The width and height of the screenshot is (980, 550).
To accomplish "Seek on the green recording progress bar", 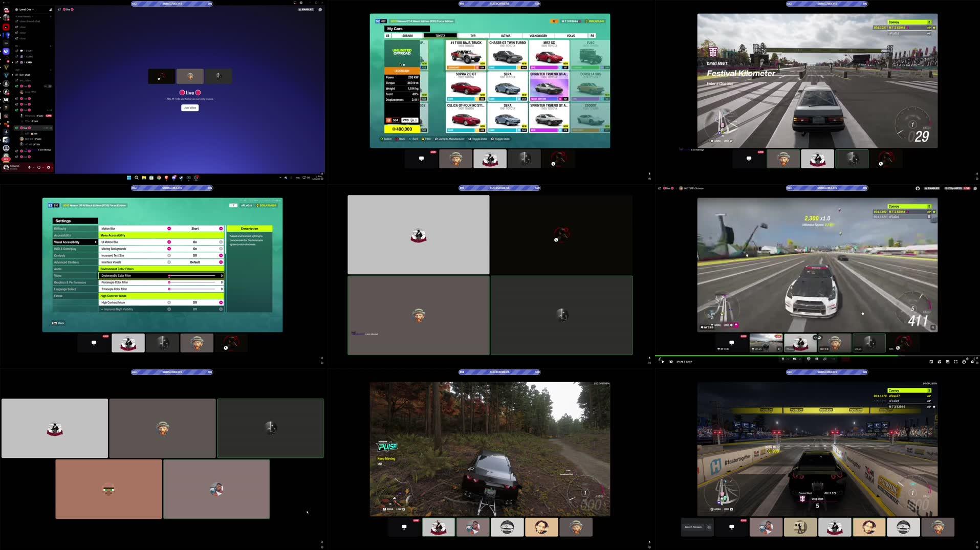I will pyautogui.click(x=817, y=356).
